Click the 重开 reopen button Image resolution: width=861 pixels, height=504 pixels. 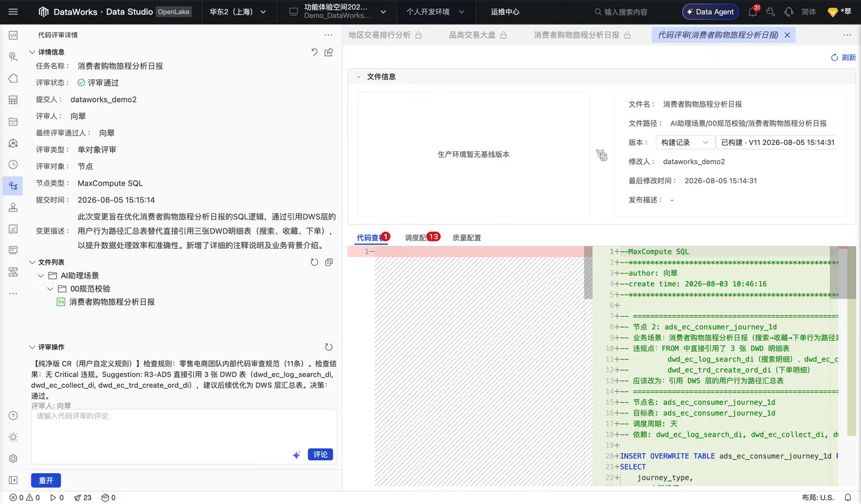46,481
